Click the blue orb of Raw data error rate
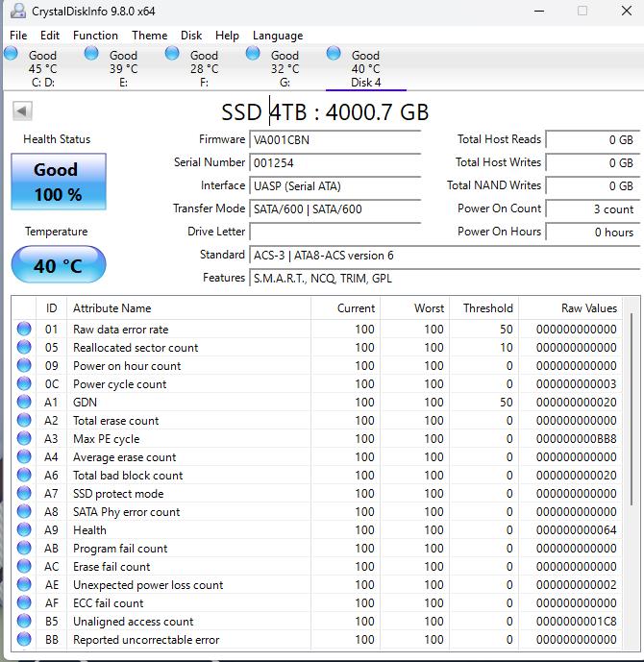 [24, 329]
